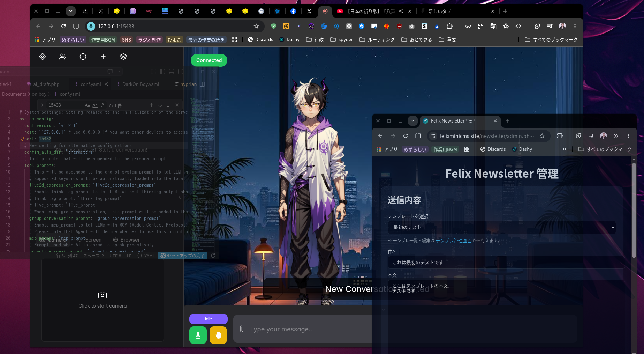The height and width of the screenshot is (354, 644).
Task: Click the green microphone button
Action: click(x=198, y=335)
